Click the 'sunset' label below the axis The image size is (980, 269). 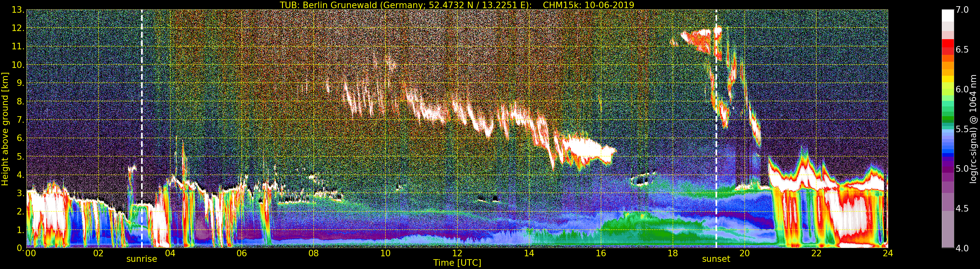pos(716,259)
